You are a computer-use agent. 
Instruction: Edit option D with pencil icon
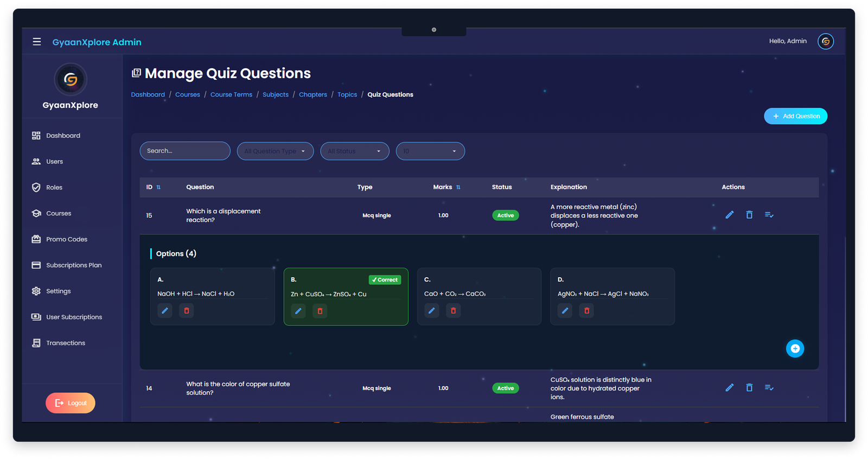coord(565,311)
